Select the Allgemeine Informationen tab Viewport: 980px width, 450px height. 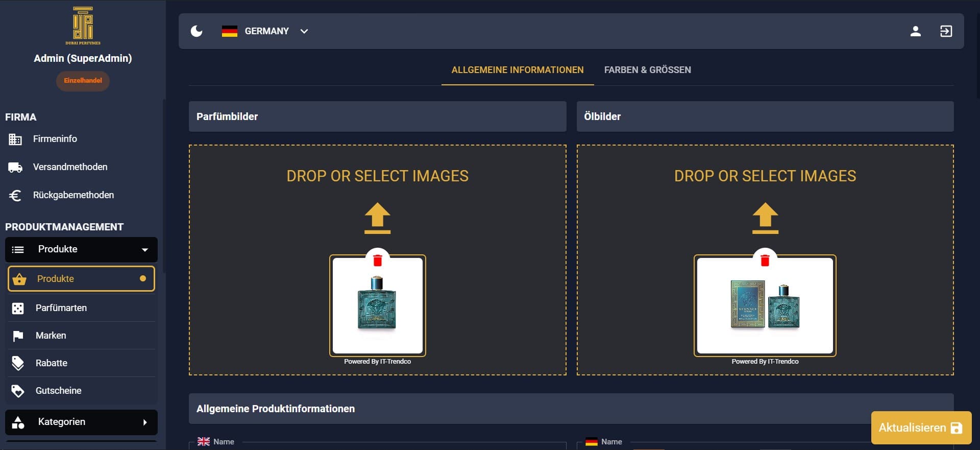(517, 70)
